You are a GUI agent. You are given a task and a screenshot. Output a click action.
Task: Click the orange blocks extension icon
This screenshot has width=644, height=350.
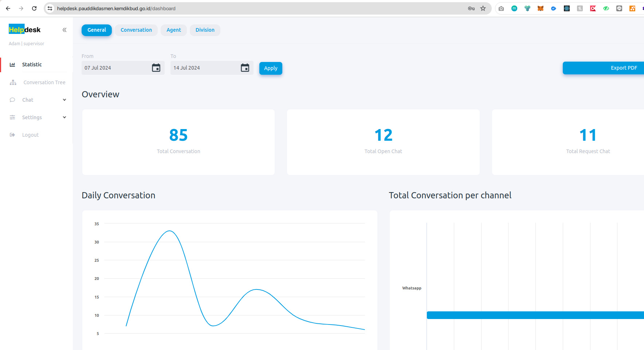tap(632, 8)
